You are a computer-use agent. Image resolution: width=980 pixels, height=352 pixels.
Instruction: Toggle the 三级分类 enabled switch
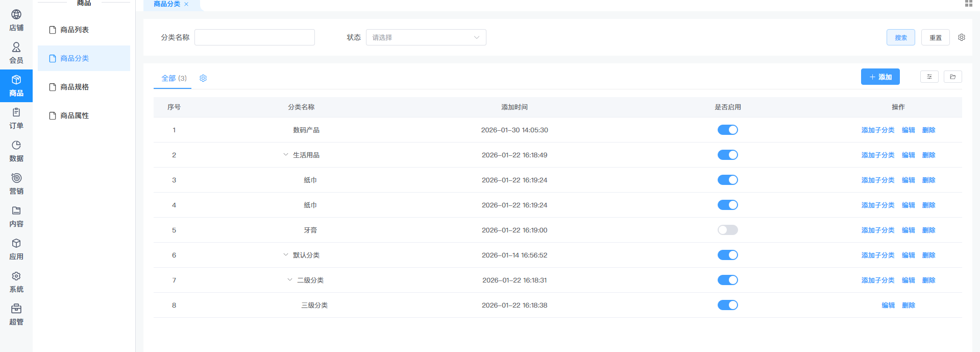(x=728, y=305)
